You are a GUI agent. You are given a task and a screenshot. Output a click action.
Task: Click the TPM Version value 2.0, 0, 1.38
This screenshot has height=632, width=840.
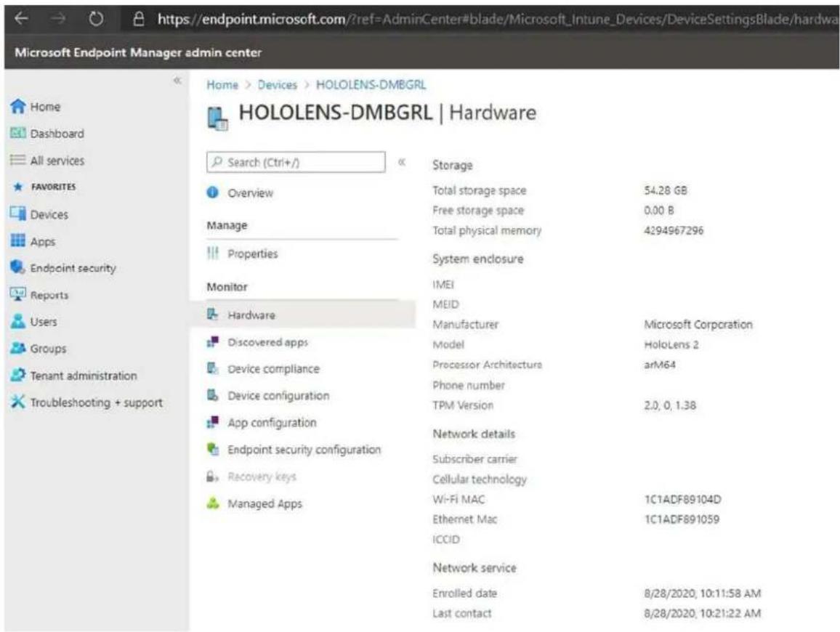click(670, 405)
